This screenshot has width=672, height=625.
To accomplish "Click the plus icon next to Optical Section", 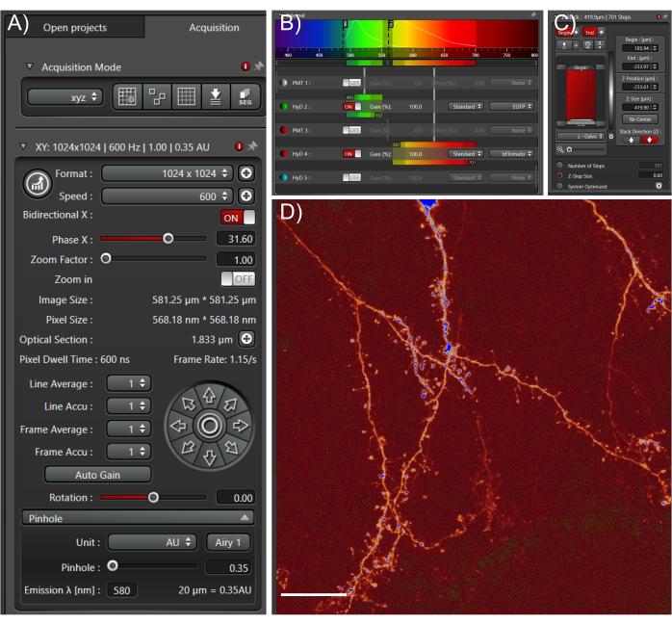I will tap(246, 339).
